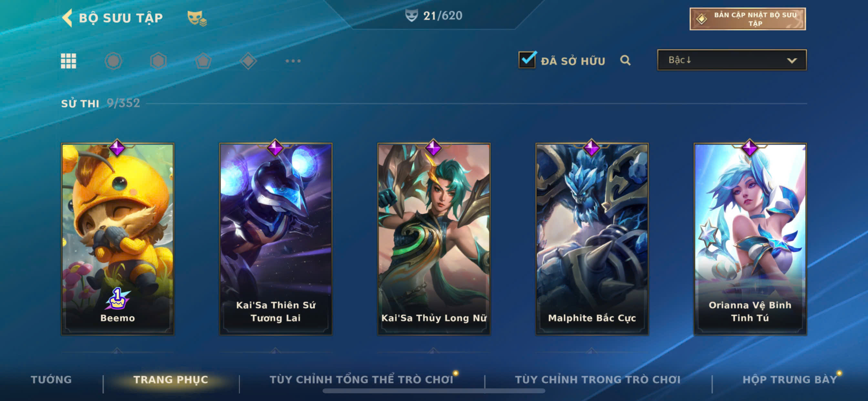
Task: Go back using the arrow beside BỘ SƯU TẬP
Action: click(67, 17)
